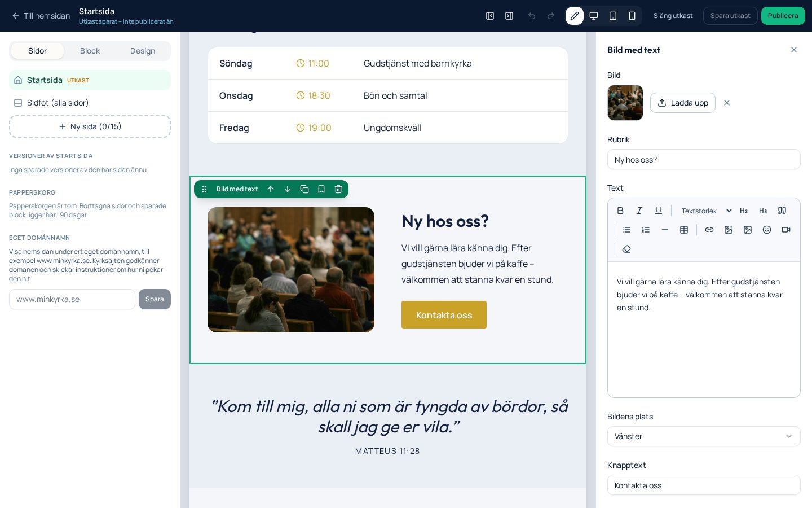
Task: Preview page in mobile view
Action: pyautogui.click(x=632, y=16)
